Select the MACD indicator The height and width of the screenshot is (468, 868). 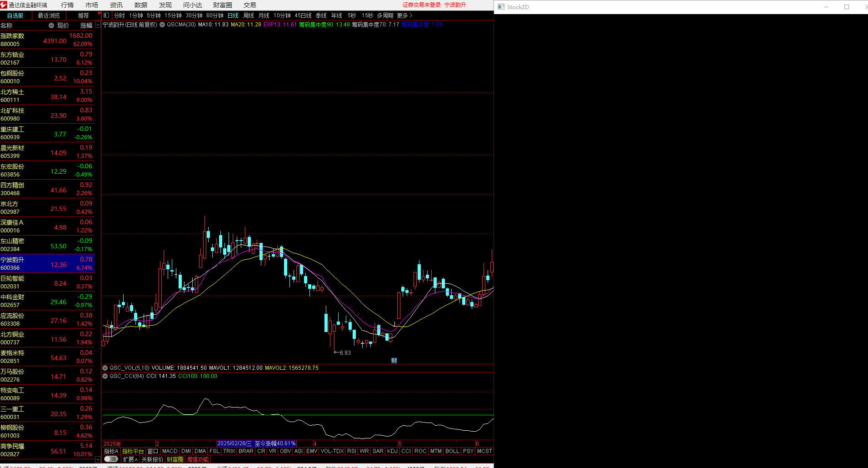(170, 451)
